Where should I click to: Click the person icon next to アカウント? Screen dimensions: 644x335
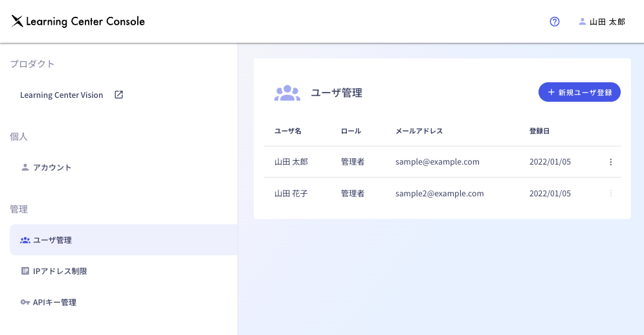pos(25,167)
